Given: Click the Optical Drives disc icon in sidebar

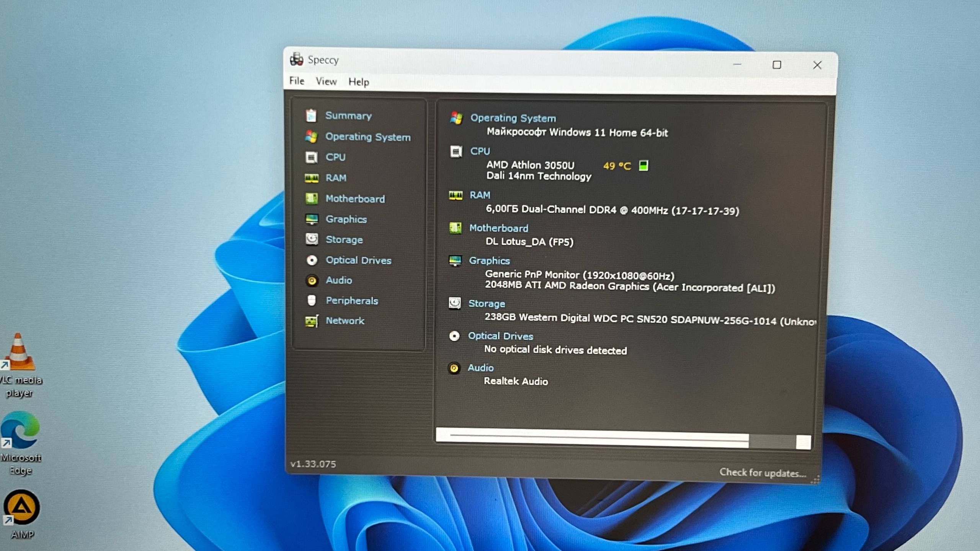Looking at the screenshot, I should click(312, 260).
